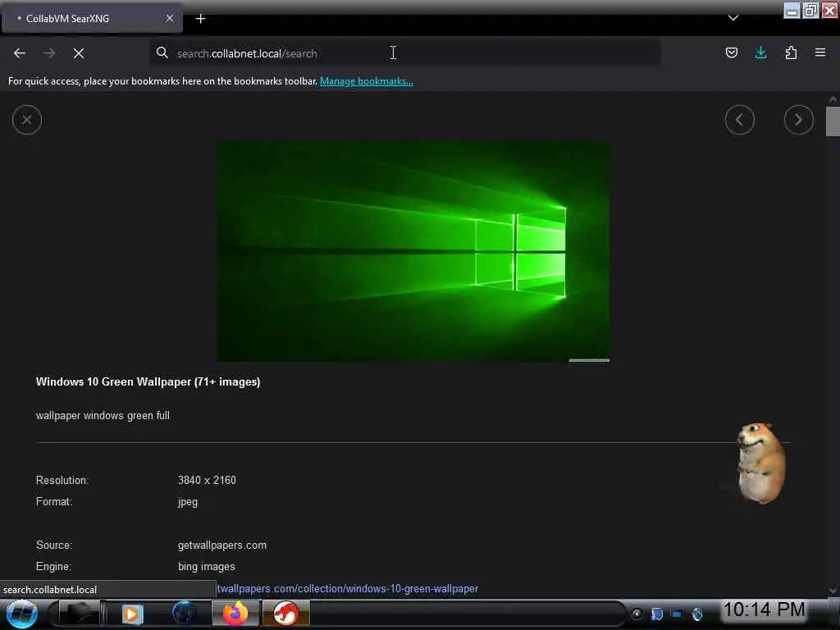Show previous image result
This screenshot has height=630, width=840.
(x=740, y=120)
